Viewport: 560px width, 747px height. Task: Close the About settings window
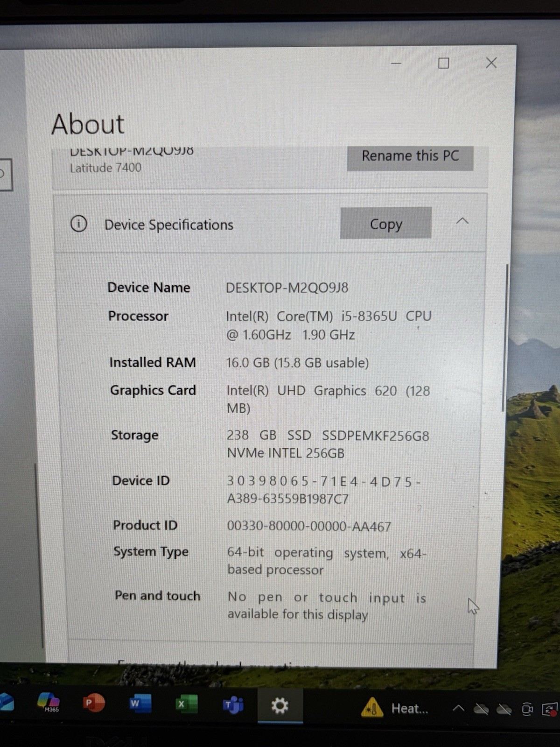[491, 63]
